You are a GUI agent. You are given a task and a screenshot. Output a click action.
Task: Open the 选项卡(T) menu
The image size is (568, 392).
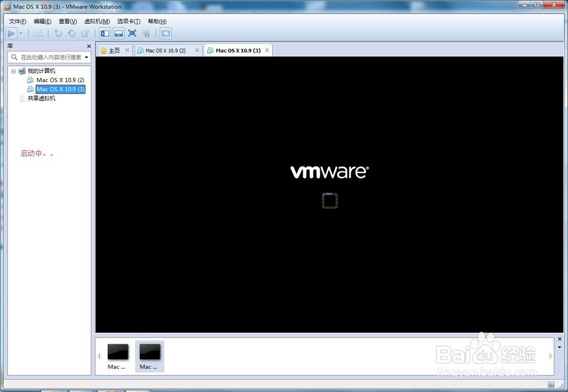128,22
